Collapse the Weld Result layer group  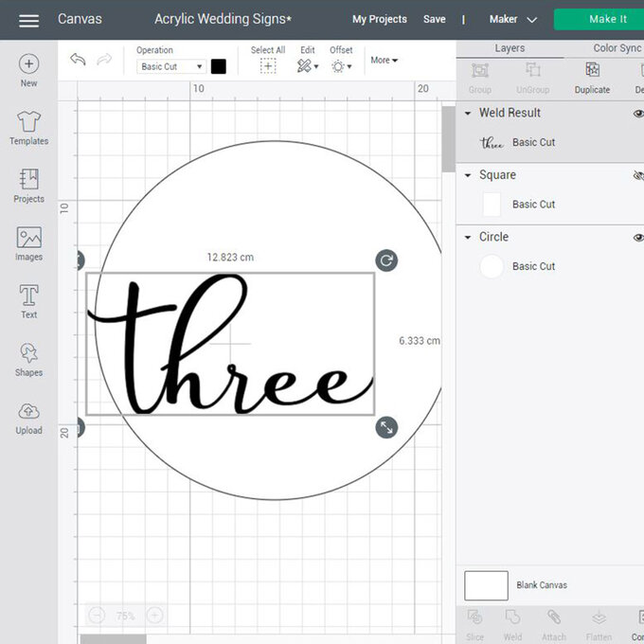[x=468, y=113]
